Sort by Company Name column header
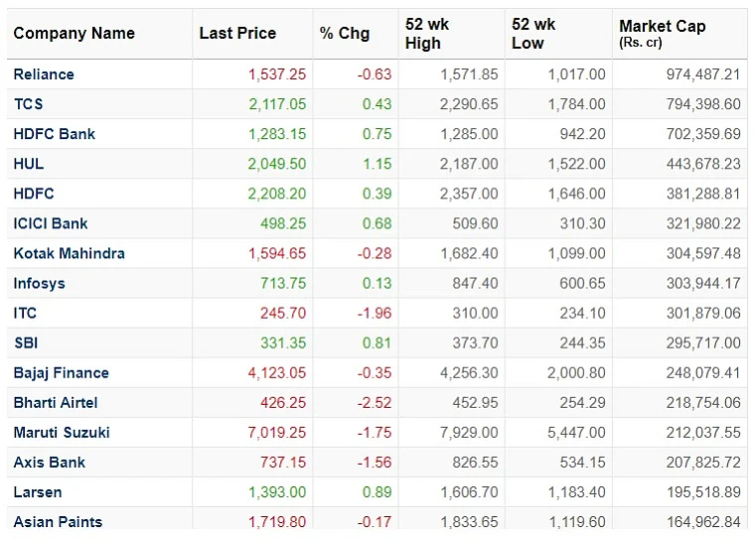Viewport: 756px width, 540px height. coord(75,33)
